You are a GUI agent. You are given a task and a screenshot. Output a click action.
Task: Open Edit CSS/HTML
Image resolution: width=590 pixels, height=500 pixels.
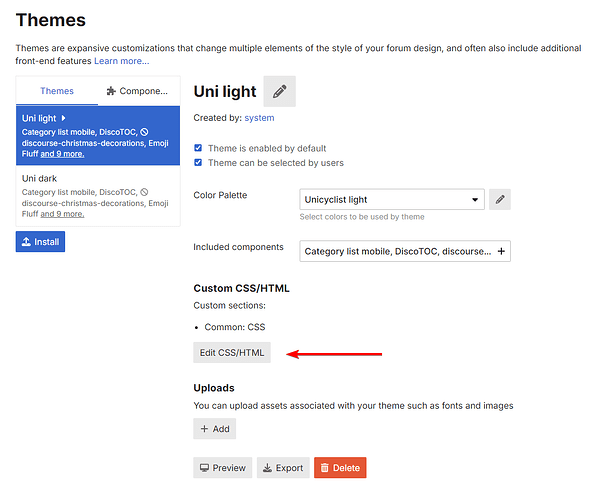[x=232, y=353]
